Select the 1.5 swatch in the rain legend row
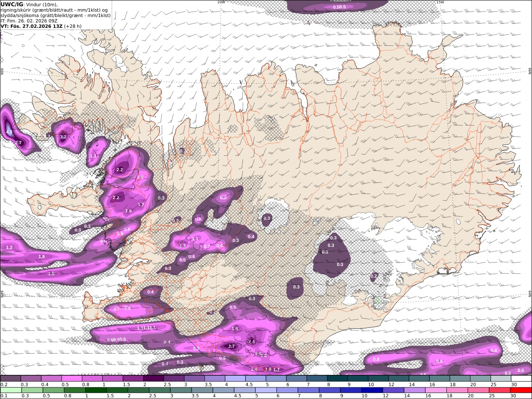The height and width of the screenshot is (399, 532). 117,390
